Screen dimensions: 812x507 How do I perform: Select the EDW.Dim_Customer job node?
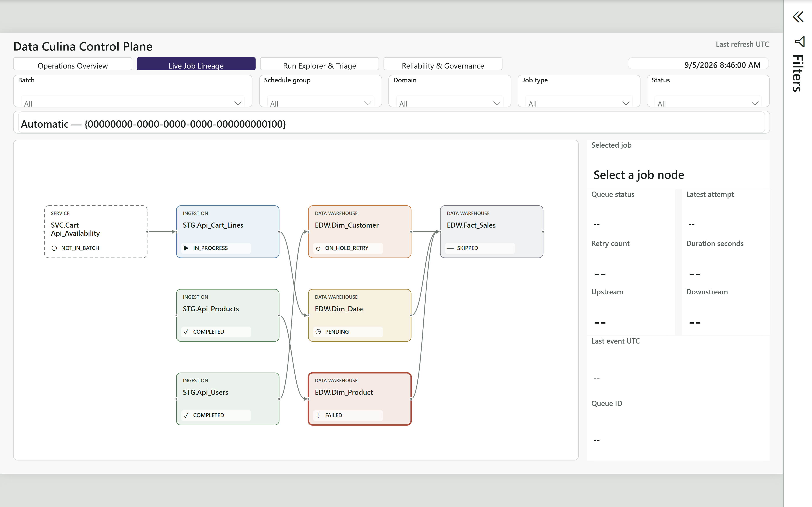point(360,232)
